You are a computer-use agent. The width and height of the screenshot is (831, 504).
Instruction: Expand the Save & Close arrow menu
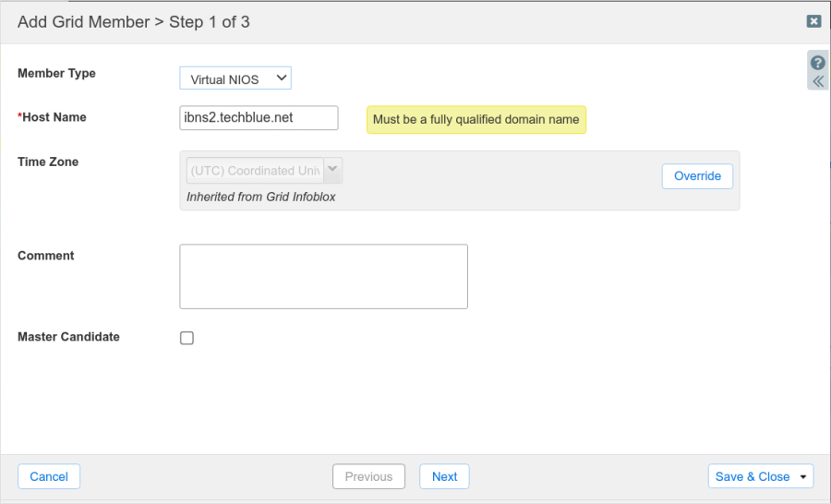803,477
